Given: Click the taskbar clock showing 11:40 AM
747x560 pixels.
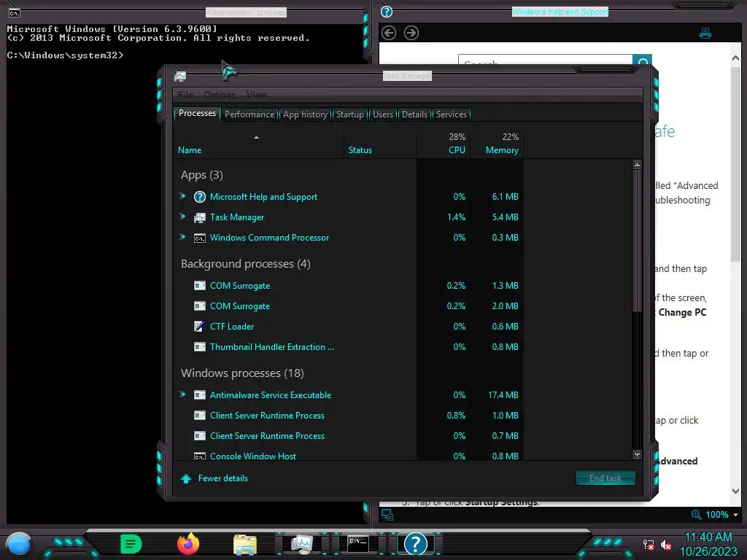Looking at the screenshot, I should (x=708, y=537).
